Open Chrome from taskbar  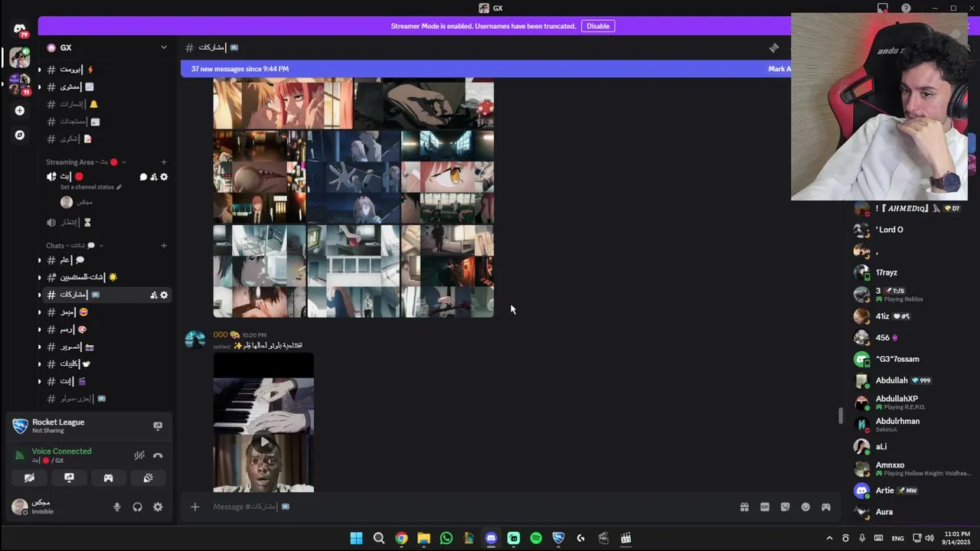click(401, 539)
